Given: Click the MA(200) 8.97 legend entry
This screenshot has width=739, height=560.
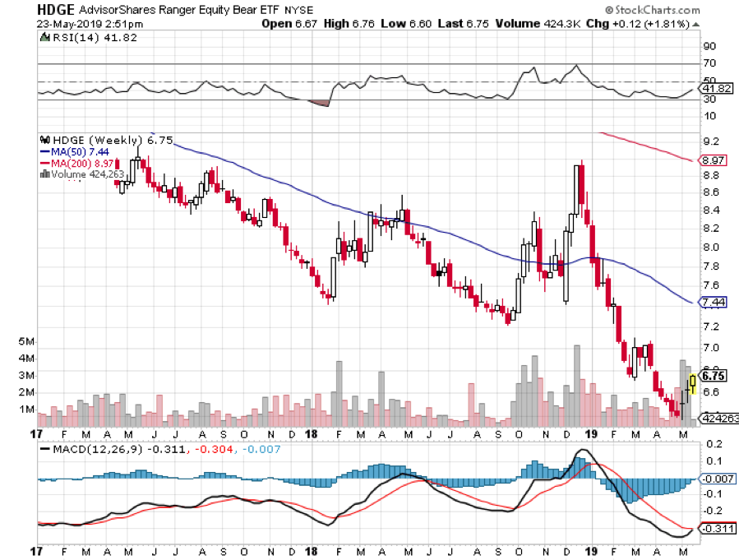Looking at the screenshot, I should [x=77, y=164].
